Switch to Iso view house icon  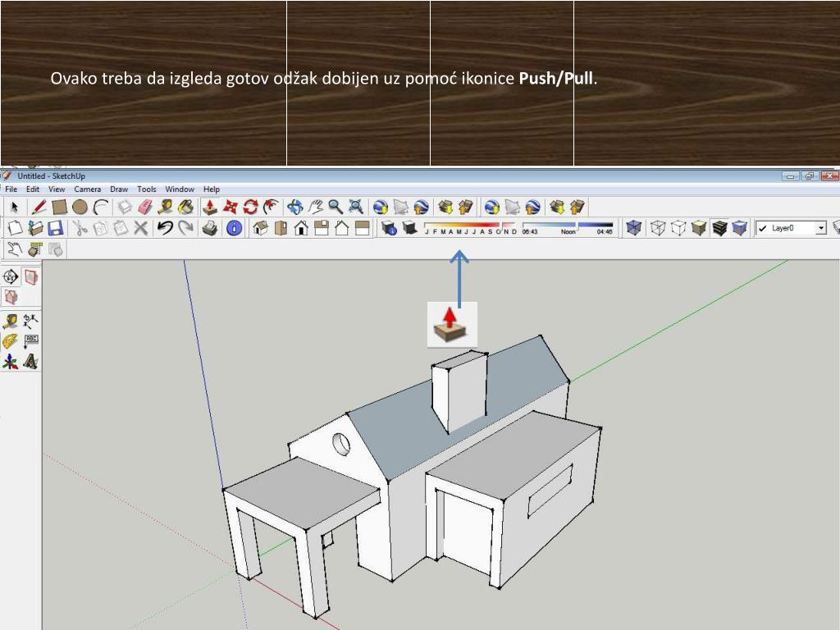coord(260,228)
